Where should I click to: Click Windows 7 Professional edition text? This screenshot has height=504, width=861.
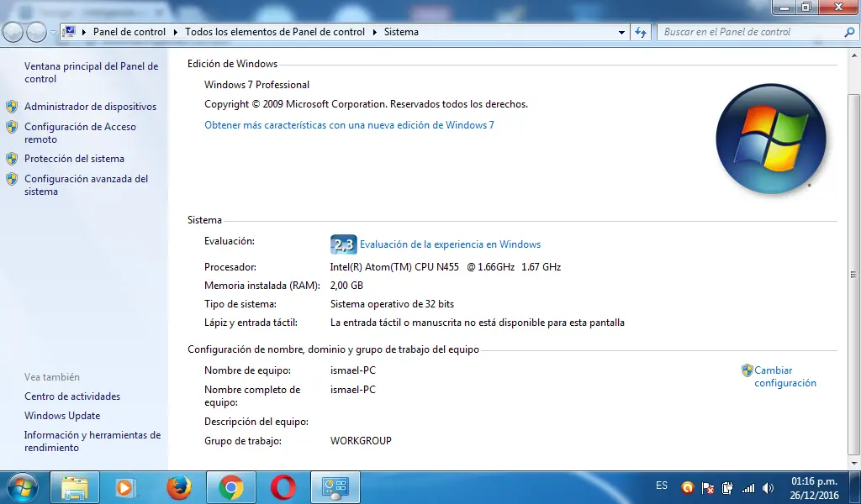pos(257,85)
